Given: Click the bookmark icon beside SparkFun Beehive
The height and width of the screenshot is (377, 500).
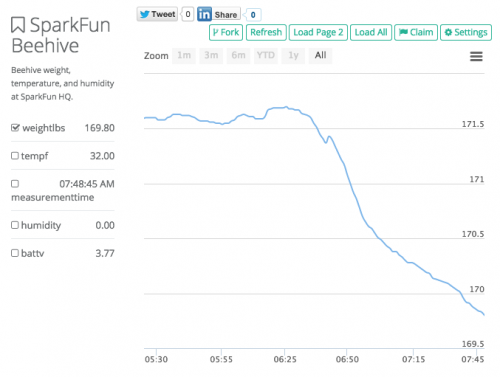Looking at the screenshot, I should tap(18, 25).
